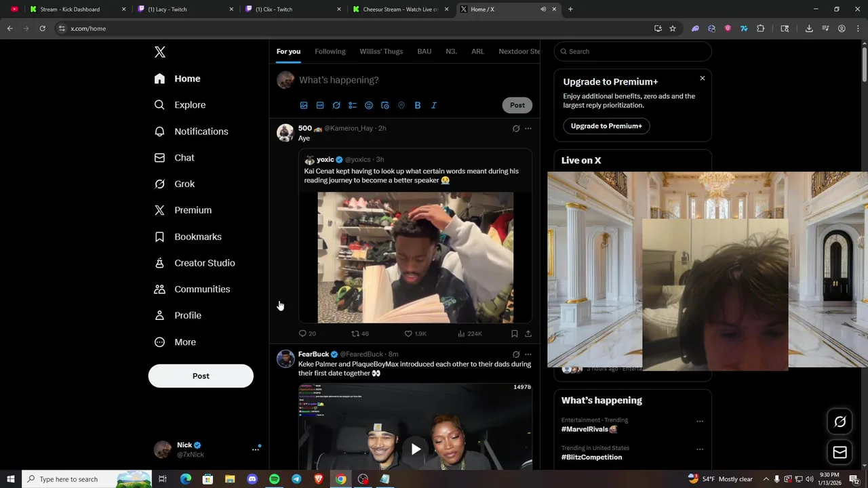
Task: Click the small Post button in composer
Action: point(517,105)
